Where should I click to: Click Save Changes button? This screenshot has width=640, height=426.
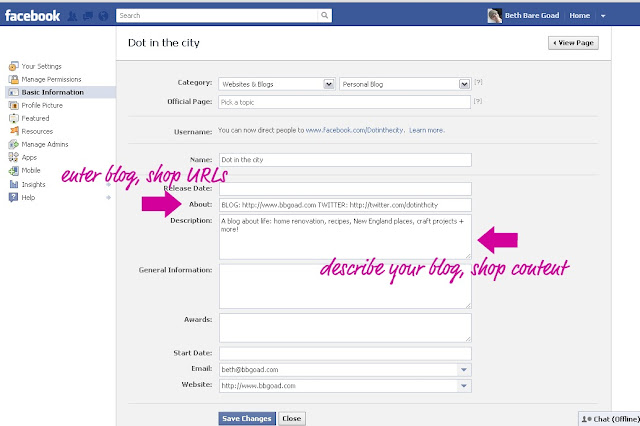[247, 419]
